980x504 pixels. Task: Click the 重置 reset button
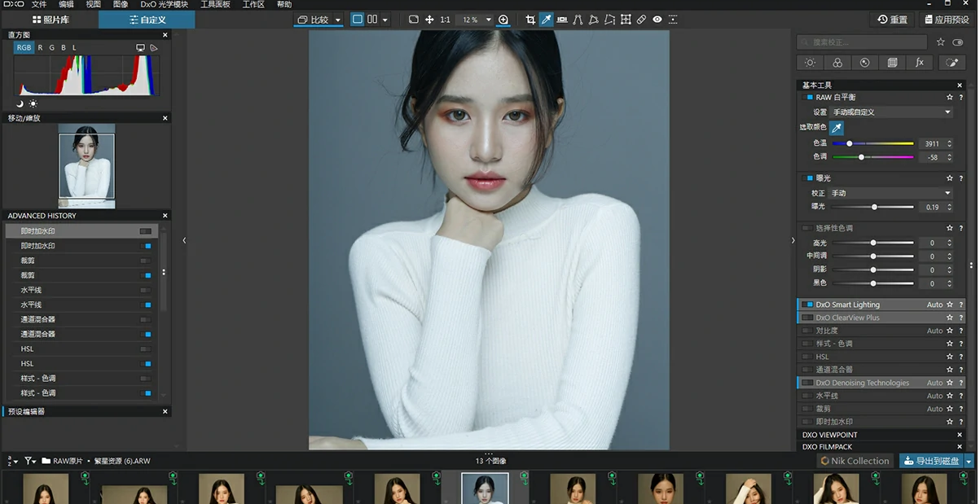tap(893, 20)
